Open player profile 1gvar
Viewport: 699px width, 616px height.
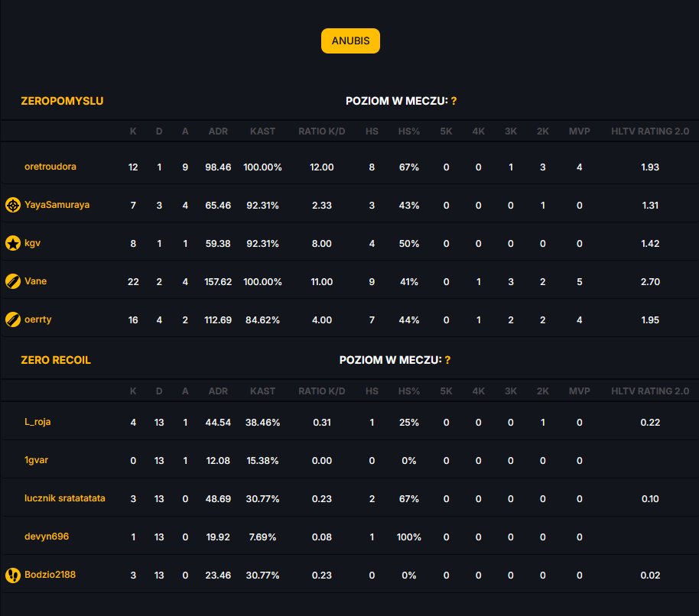36,460
